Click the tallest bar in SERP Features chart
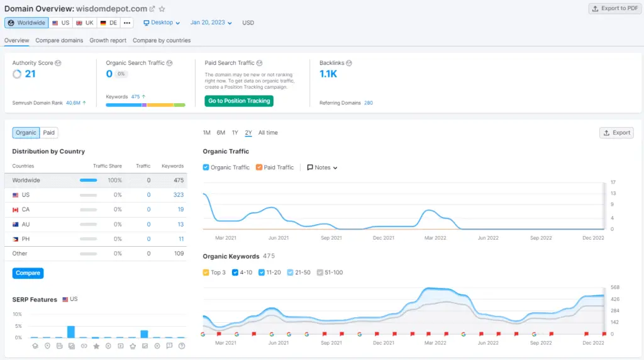Viewport: 644px width, 360px height. [x=71, y=332]
